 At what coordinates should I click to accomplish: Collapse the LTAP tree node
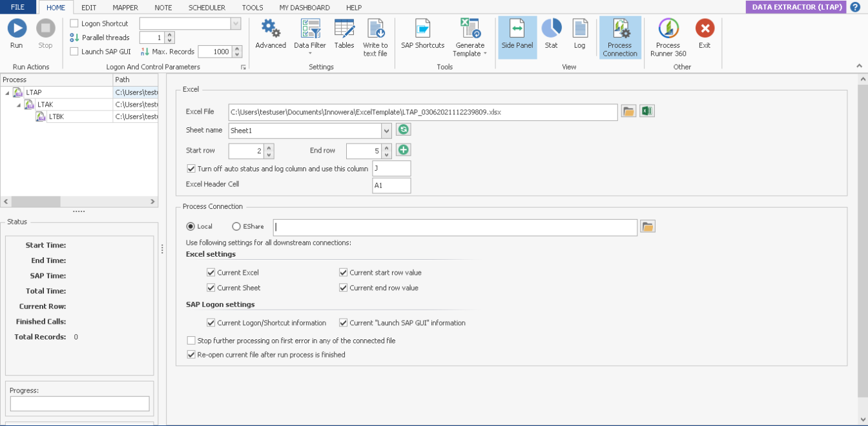7,93
